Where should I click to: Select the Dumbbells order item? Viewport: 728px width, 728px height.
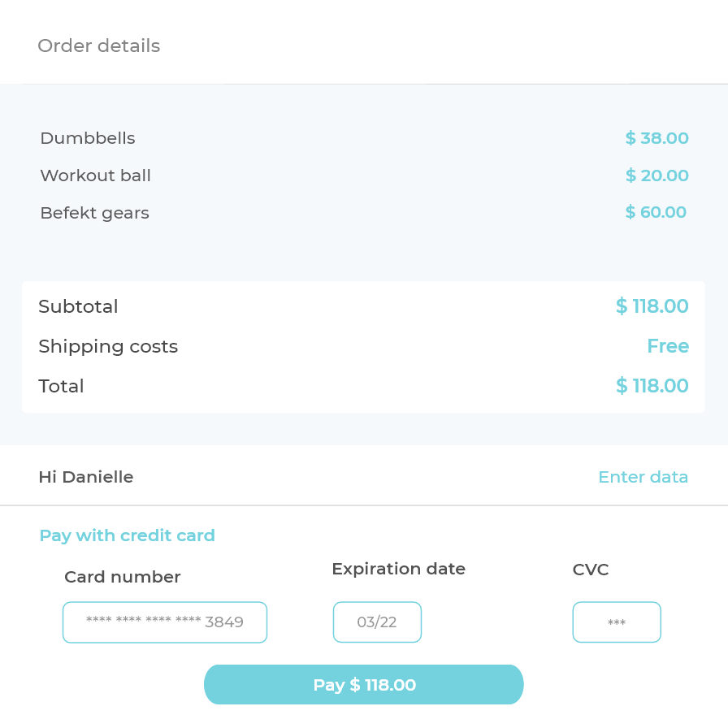pyautogui.click(x=88, y=138)
